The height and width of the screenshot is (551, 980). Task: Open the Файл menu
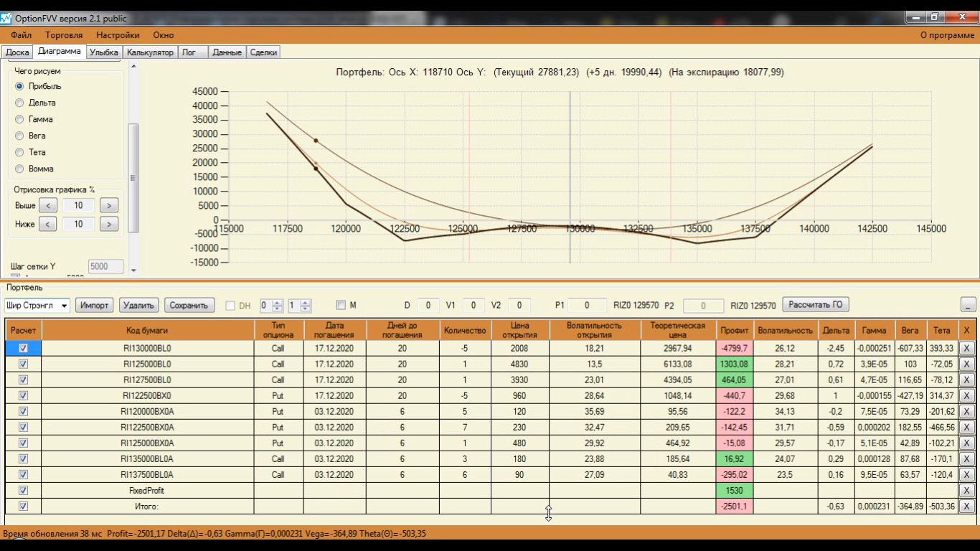(22, 34)
